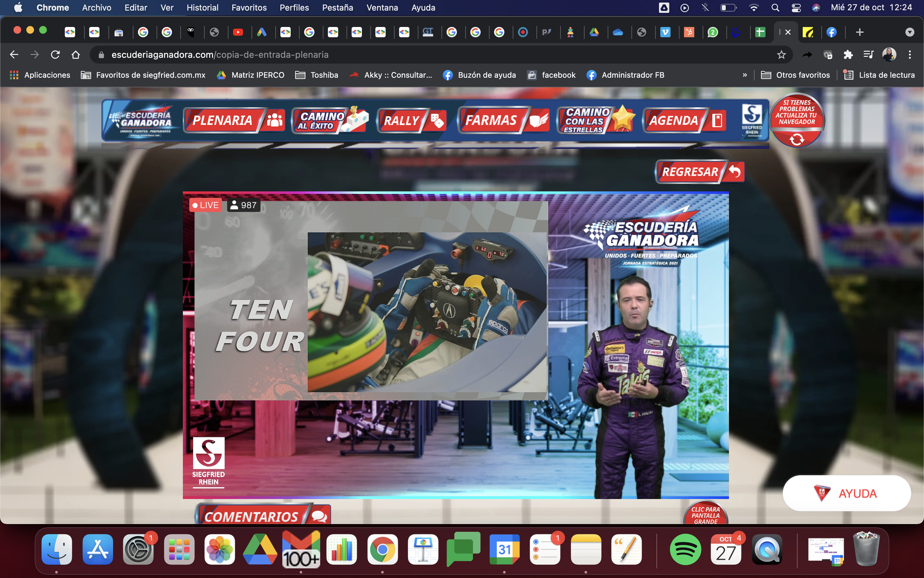Image resolution: width=924 pixels, height=578 pixels.
Task: Bookmark page with star icon
Action: pos(782,55)
